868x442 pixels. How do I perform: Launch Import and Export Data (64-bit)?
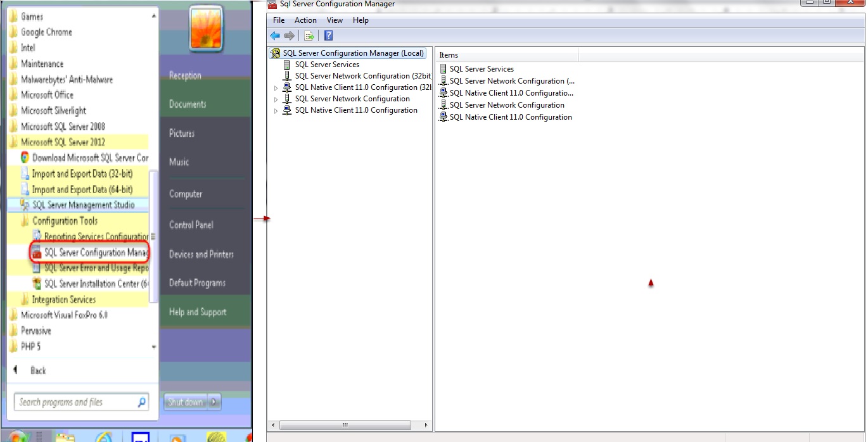click(x=82, y=189)
